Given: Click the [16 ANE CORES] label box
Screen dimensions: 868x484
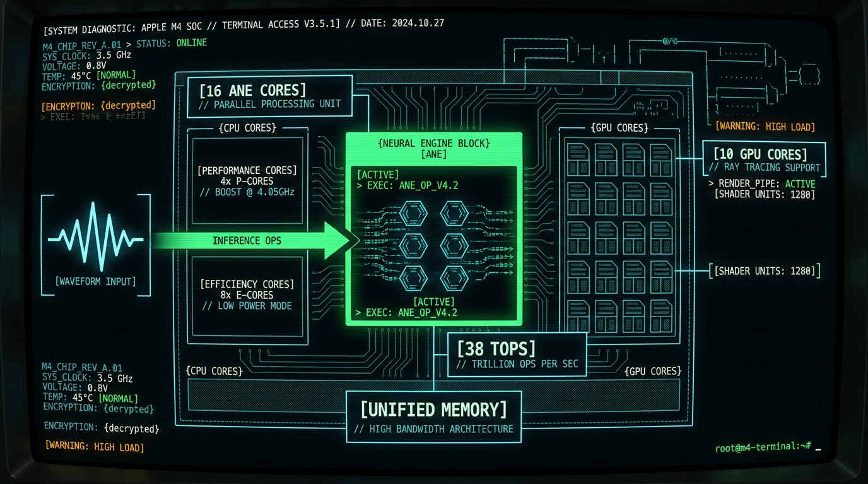Looking at the screenshot, I should tap(270, 96).
